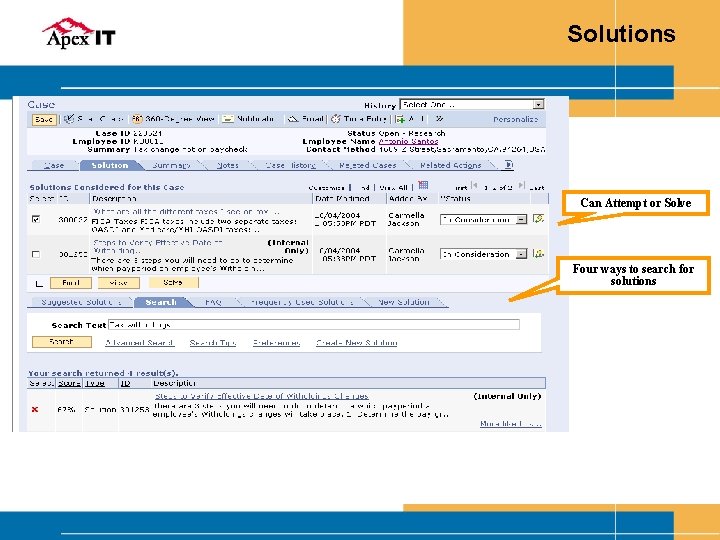Click the View button below solutions list
The width and height of the screenshot is (720, 540).
119,283
